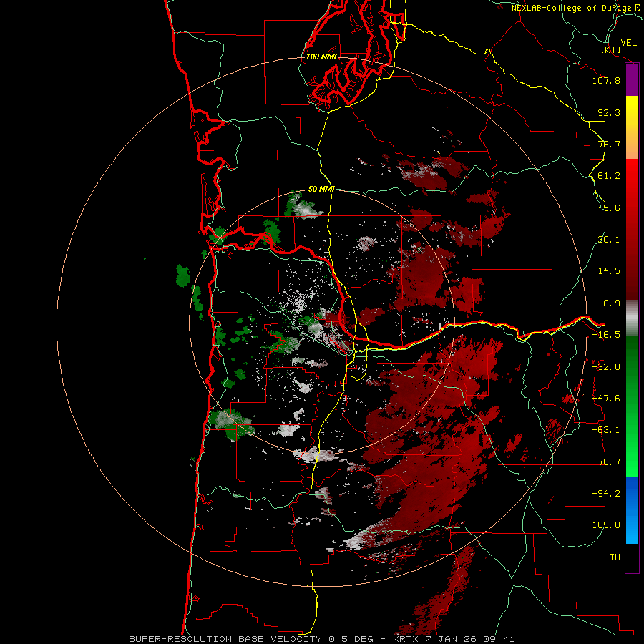Select the 107.8 legend value
The height and width of the screenshot is (644, 644).
coord(606,80)
